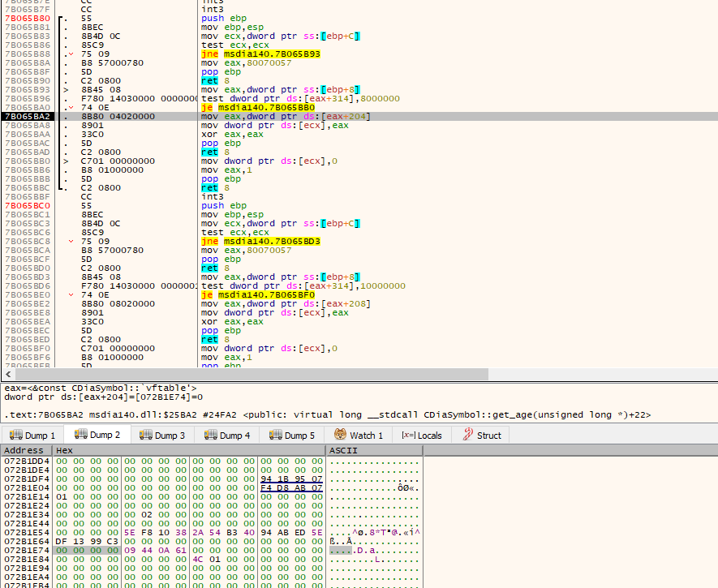Select the underlined bytes 94 18 95 07
The width and height of the screenshot is (718, 588).
tap(290, 479)
